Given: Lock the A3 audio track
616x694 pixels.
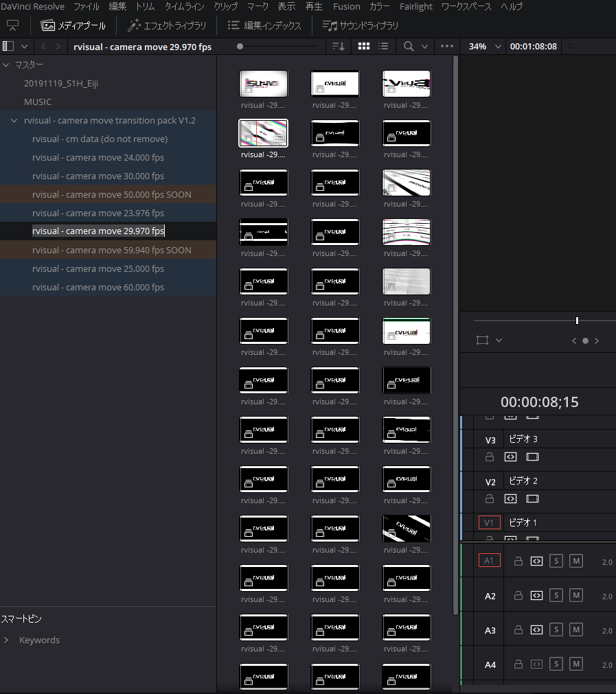Looking at the screenshot, I should tap(518, 630).
